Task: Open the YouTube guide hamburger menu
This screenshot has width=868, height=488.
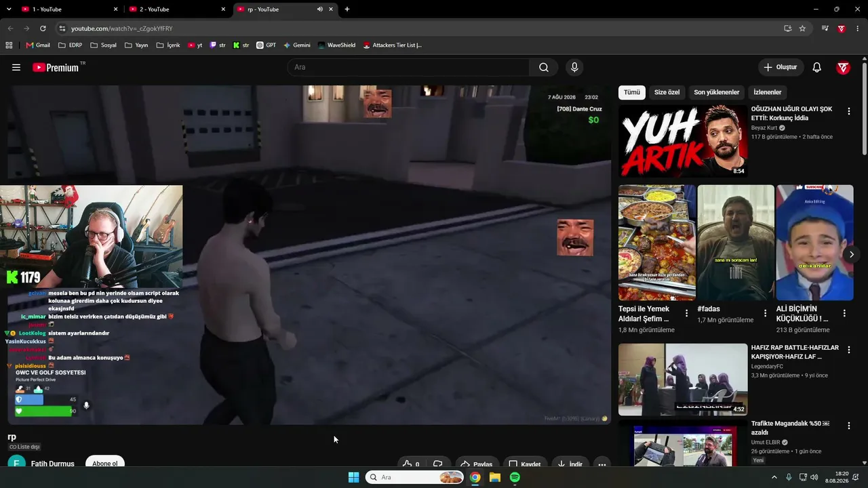Action: pyautogui.click(x=16, y=67)
